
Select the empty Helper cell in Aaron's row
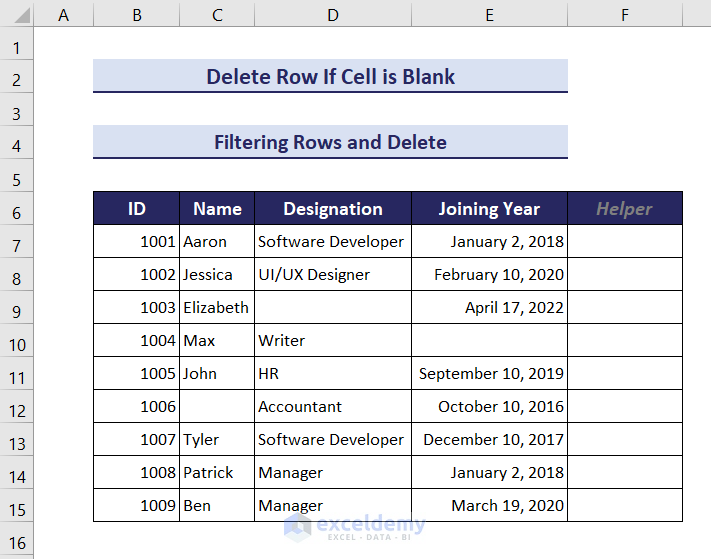tap(624, 242)
